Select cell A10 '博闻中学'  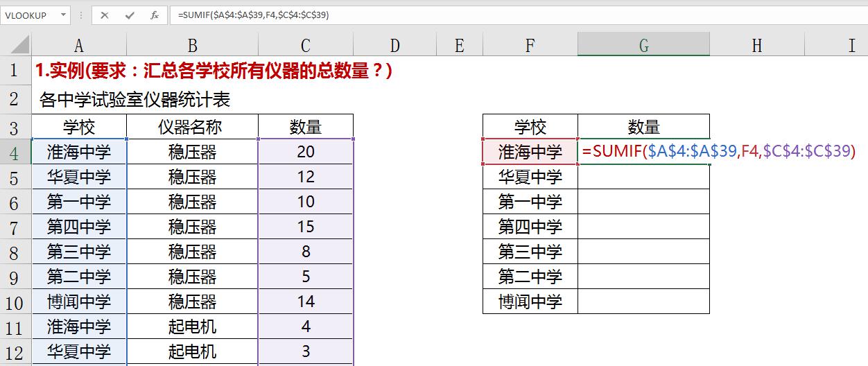(79, 302)
